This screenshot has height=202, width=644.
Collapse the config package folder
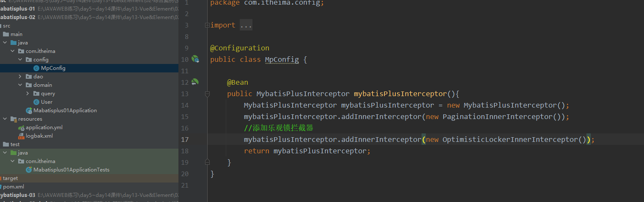click(20, 60)
